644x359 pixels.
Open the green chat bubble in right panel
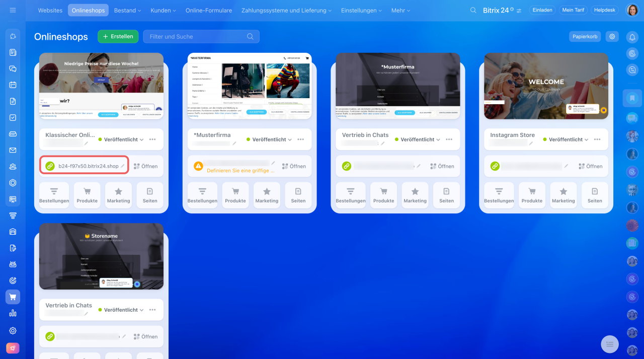click(x=632, y=118)
